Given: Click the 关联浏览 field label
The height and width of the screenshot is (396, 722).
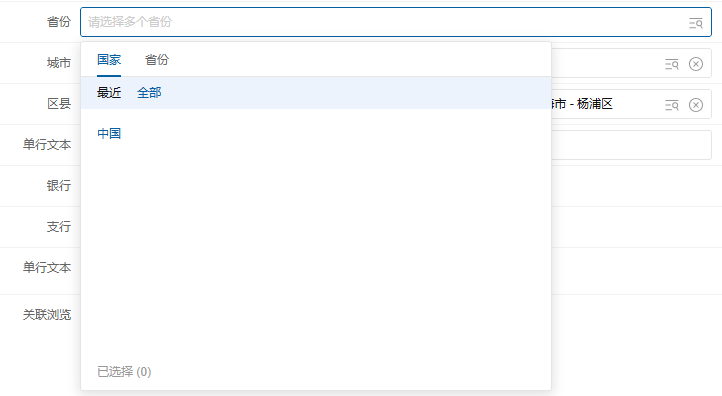Looking at the screenshot, I should click(x=47, y=315).
